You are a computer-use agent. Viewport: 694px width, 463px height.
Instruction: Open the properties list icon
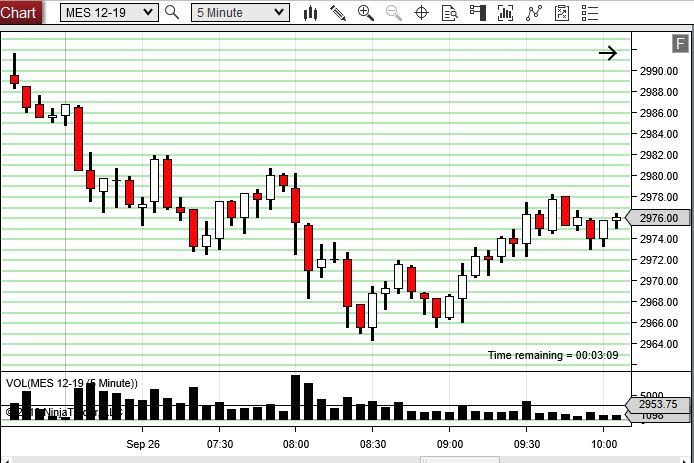(590, 13)
